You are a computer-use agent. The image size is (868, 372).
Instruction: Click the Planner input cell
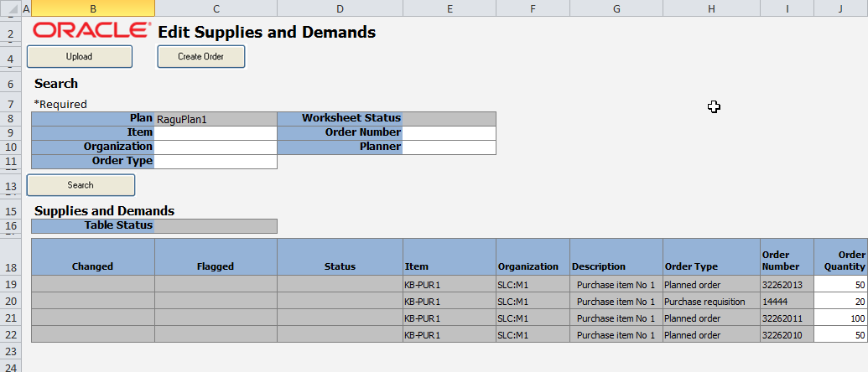[449, 147]
